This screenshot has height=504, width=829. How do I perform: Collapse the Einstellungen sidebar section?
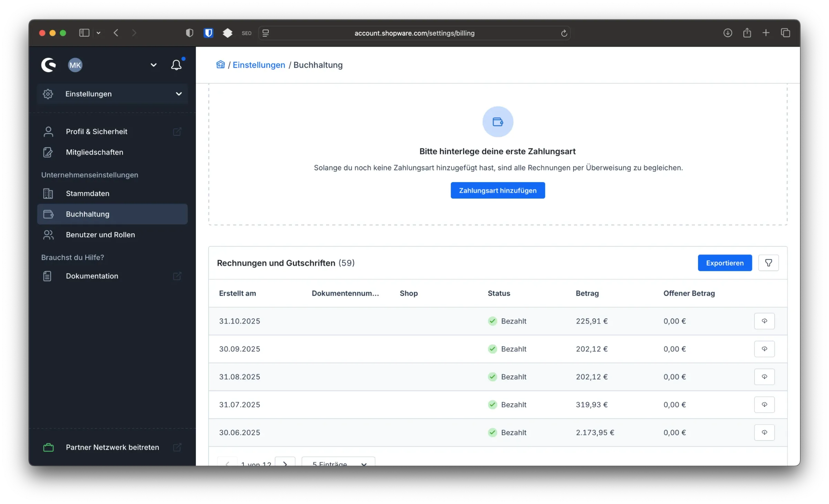click(179, 94)
